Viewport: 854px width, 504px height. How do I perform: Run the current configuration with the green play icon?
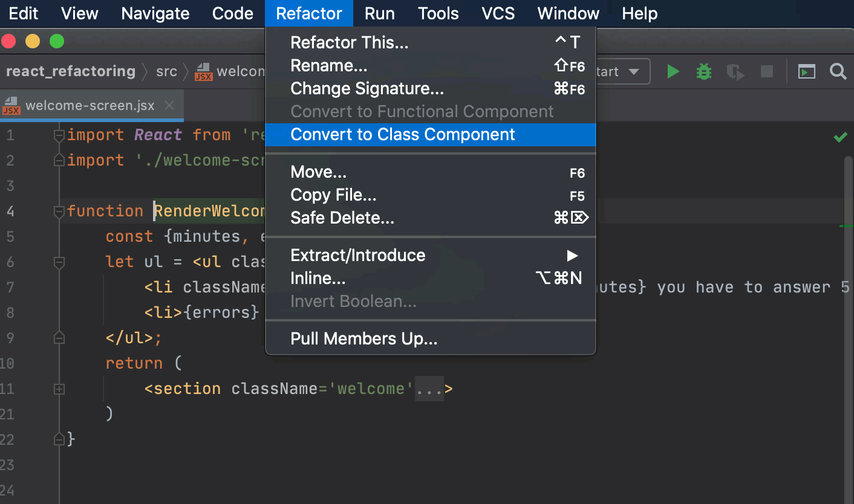point(673,71)
